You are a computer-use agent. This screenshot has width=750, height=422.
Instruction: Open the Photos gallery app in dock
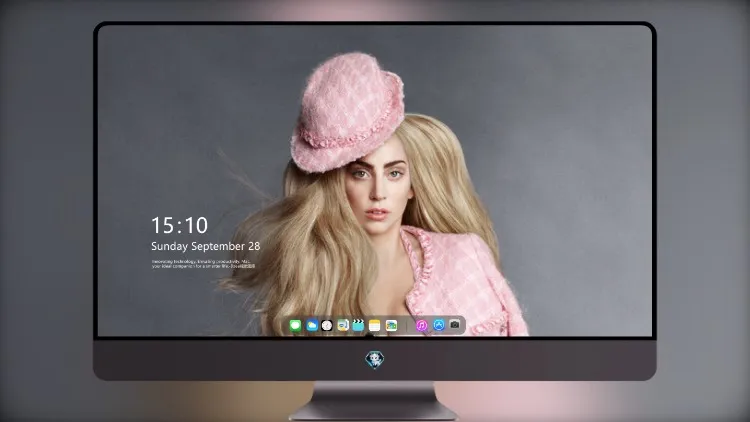(391, 326)
